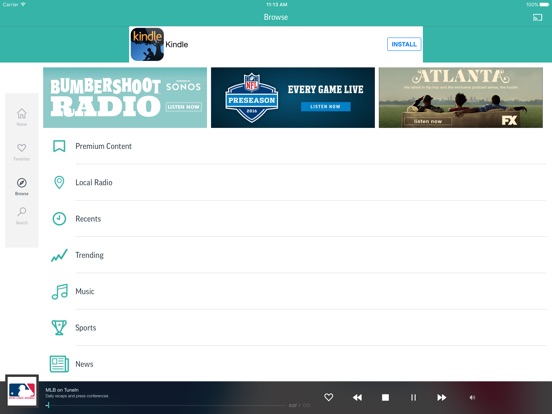Open Premium Content category
552x414 pixels.
[295, 146]
